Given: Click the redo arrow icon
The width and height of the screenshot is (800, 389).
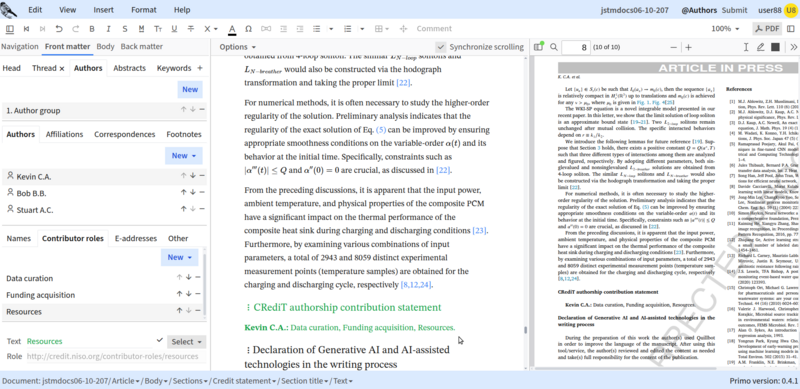Looking at the screenshot, I should point(76,29).
